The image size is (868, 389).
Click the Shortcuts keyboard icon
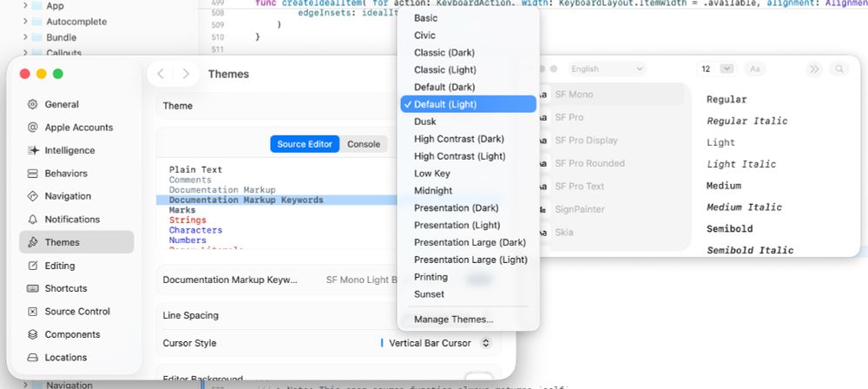tap(33, 288)
